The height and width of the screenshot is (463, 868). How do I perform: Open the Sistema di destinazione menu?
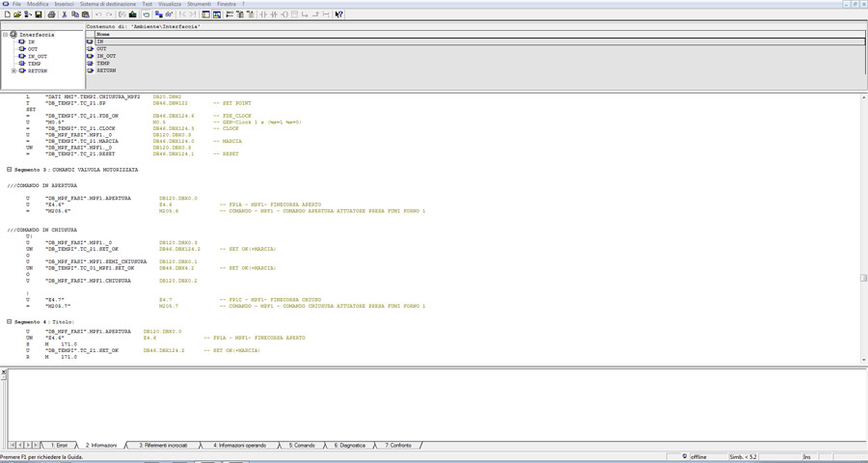(x=108, y=4)
